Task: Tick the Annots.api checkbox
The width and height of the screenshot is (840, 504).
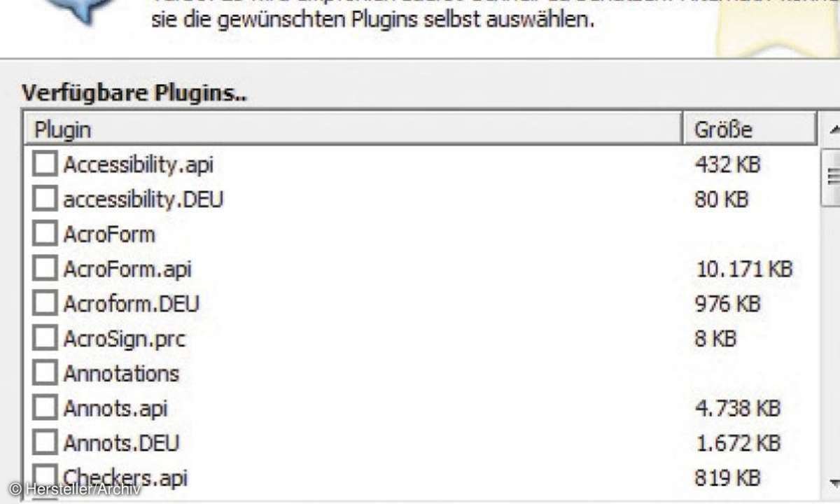Action: tap(45, 408)
